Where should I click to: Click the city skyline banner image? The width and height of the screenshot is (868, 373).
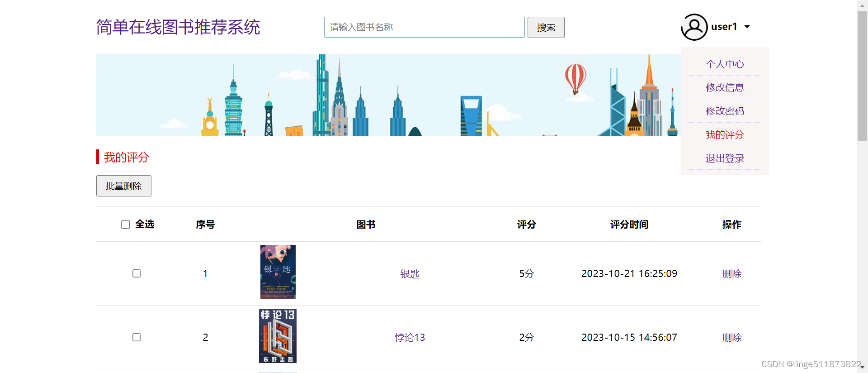[388, 95]
